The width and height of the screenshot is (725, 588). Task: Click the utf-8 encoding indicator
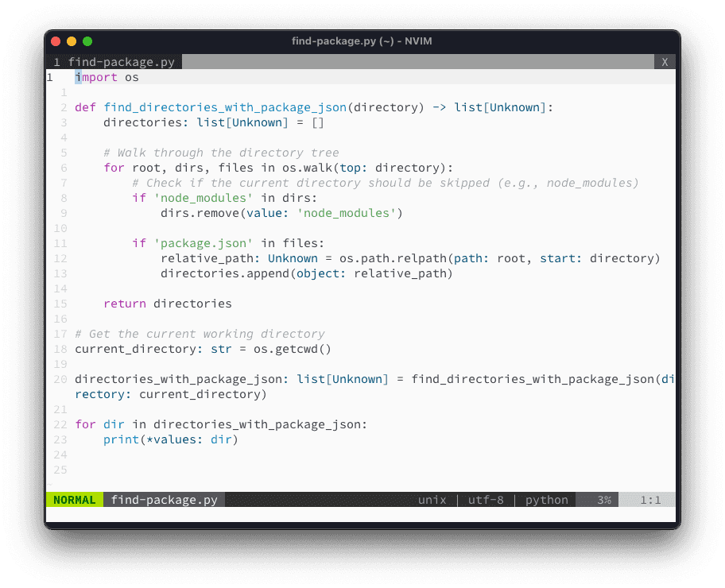485,500
